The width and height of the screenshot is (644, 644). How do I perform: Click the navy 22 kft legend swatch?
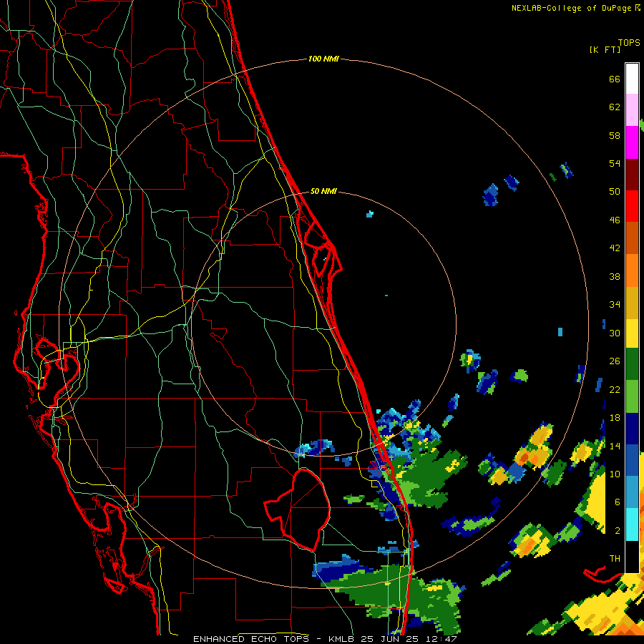click(x=632, y=429)
